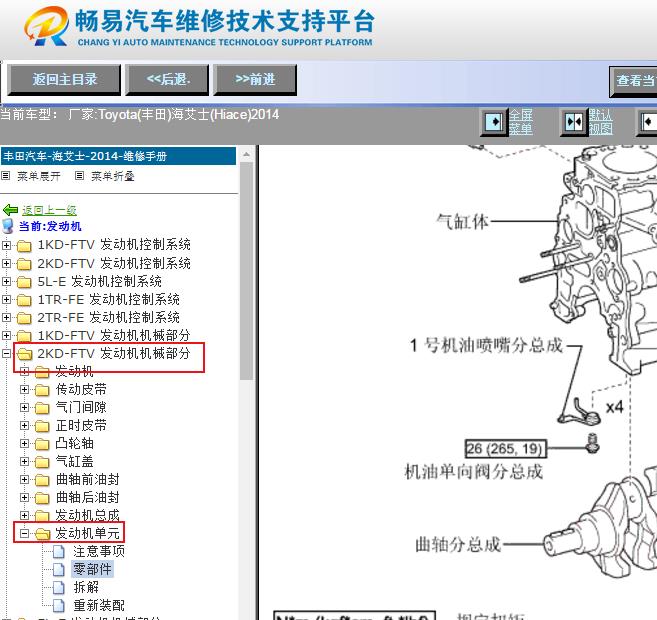Click the 气缸体 diagram label

pos(463,221)
